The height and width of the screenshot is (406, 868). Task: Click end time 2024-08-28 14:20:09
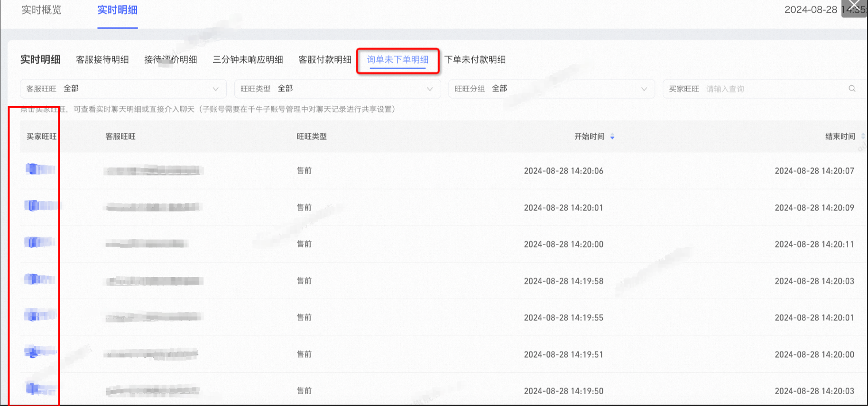click(x=814, y=208)
